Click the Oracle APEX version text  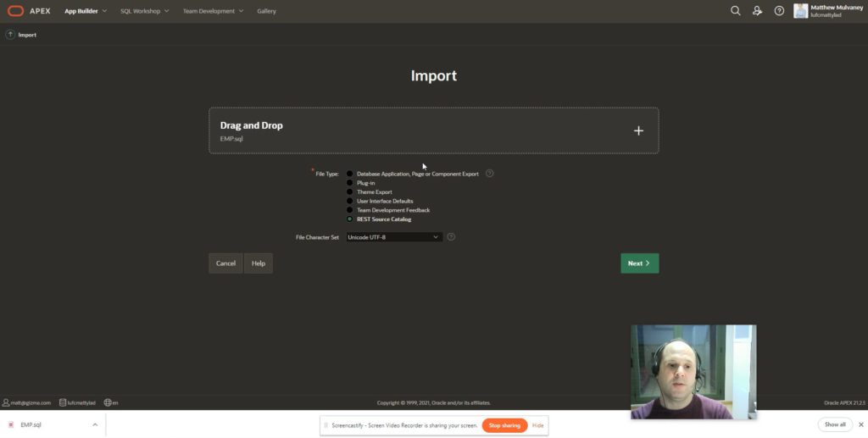pyautogui.click(x=844, y=402)
